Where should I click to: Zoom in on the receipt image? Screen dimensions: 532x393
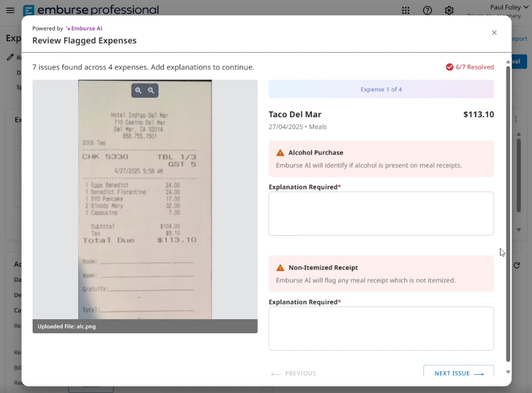point(138,91)
